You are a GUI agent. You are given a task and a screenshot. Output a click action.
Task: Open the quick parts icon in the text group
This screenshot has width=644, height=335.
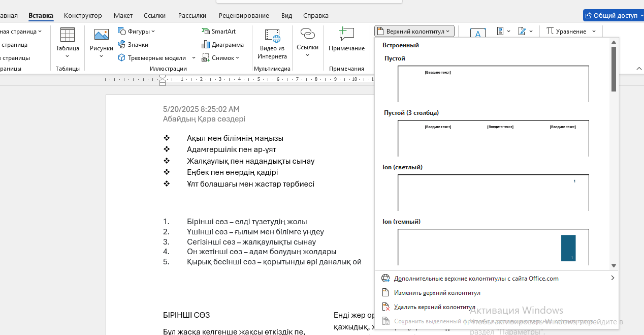click(x=500, y=31)
